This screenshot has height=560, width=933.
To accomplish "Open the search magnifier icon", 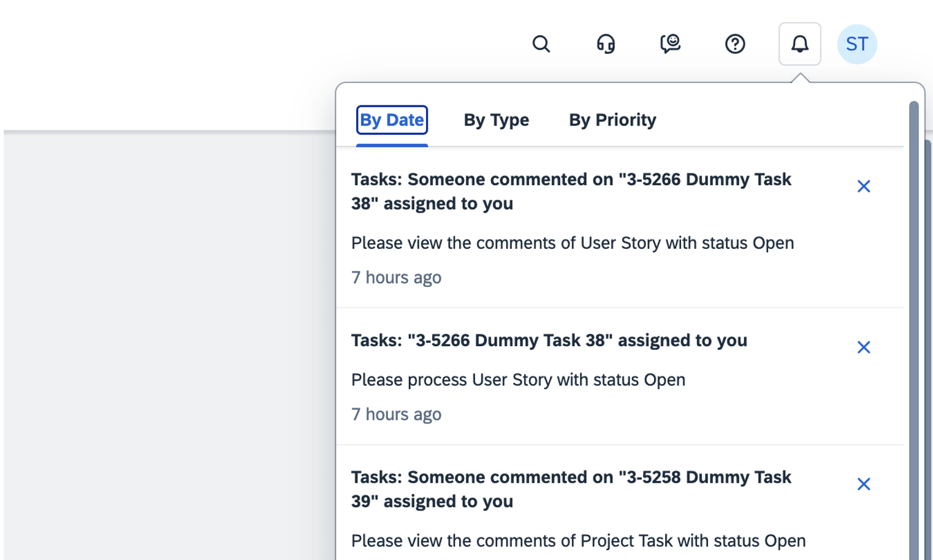I will pos(541,44).
